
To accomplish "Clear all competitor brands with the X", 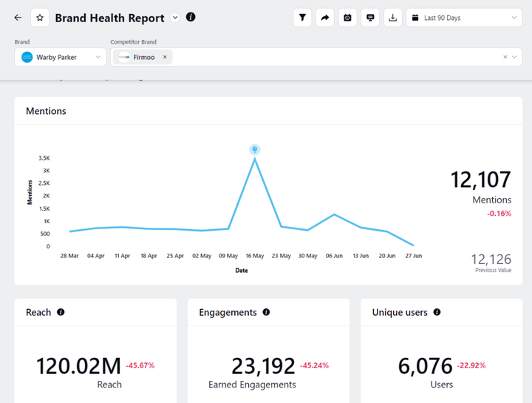I will (x=505, y=57).
